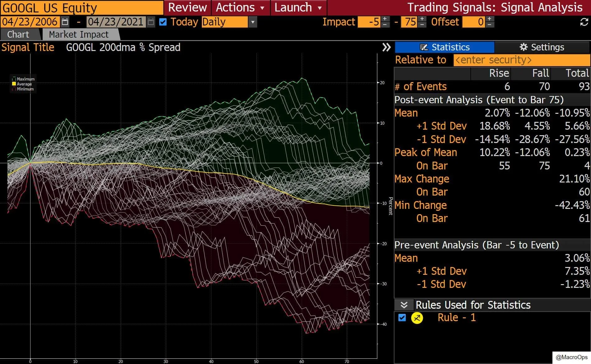Click the yellow Rule - 1 signal icon
Screen dimensions: 591x364
click(417, 318)
